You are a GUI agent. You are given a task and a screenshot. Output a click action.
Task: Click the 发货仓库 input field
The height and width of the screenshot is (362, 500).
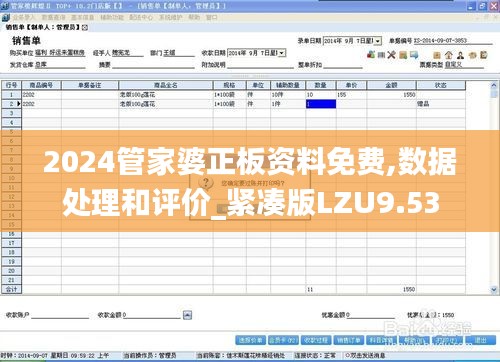[x=60, y=65]
